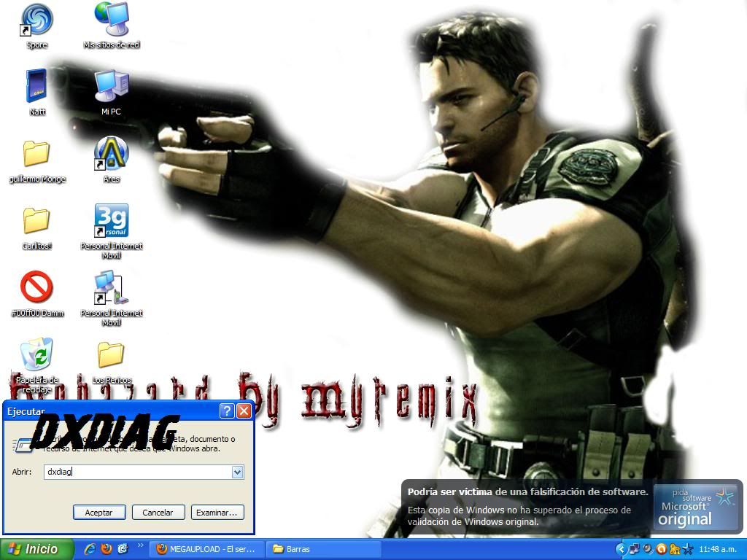Open the yellow messenger tray icon
The image size is (747, 560).
point(675,549)
